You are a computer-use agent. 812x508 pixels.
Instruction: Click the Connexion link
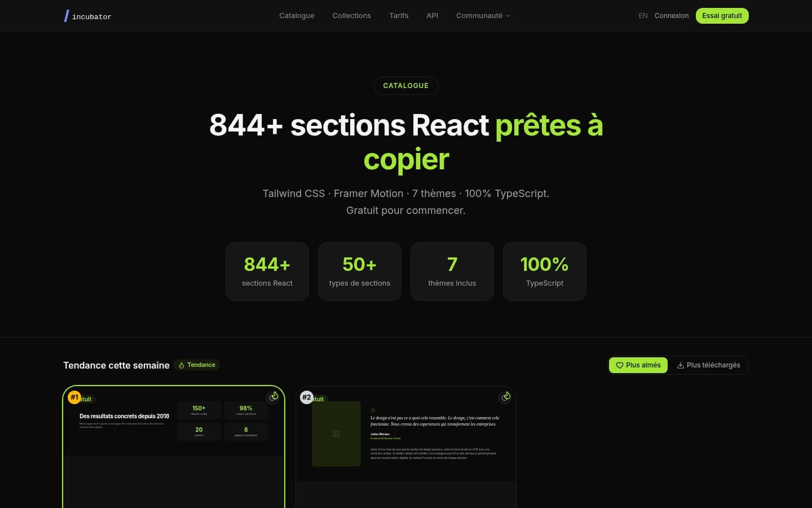[x=671, y=16]
